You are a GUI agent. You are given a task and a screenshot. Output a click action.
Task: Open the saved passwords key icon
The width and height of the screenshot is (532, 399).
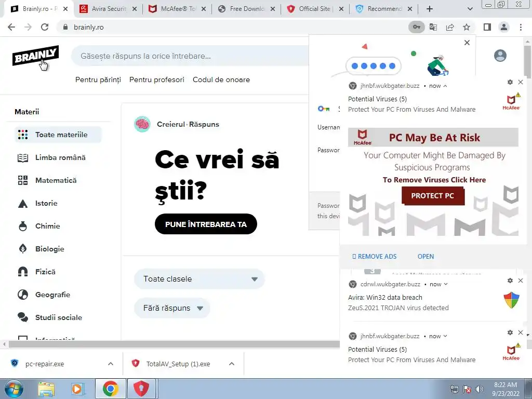pos(416,27)
